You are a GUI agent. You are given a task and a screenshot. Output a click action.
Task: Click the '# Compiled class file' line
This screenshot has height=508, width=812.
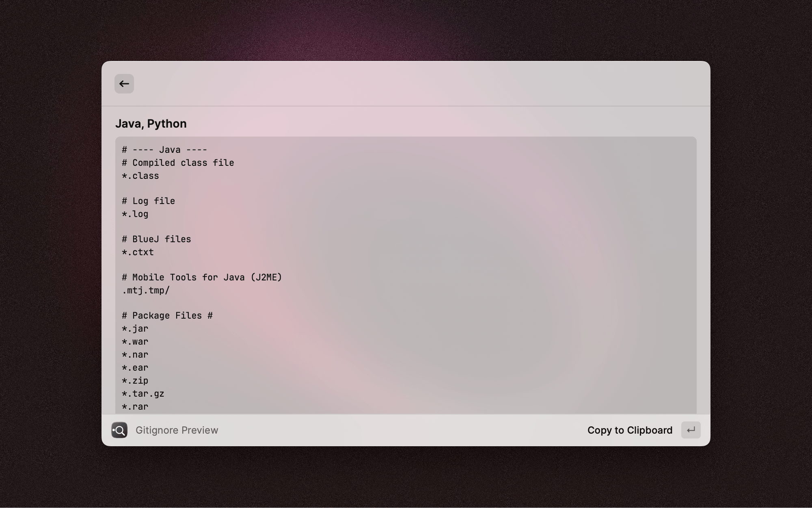click(178, 163)
